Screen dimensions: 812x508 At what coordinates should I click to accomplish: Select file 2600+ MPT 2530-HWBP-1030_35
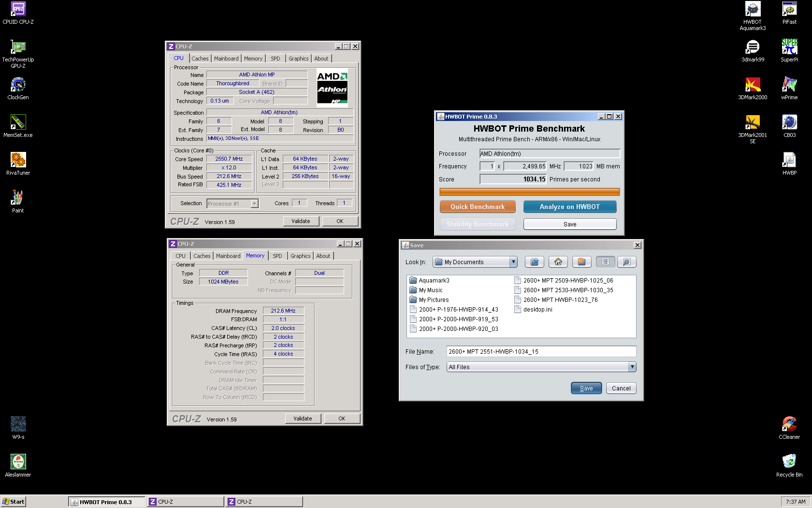[564, 290]
